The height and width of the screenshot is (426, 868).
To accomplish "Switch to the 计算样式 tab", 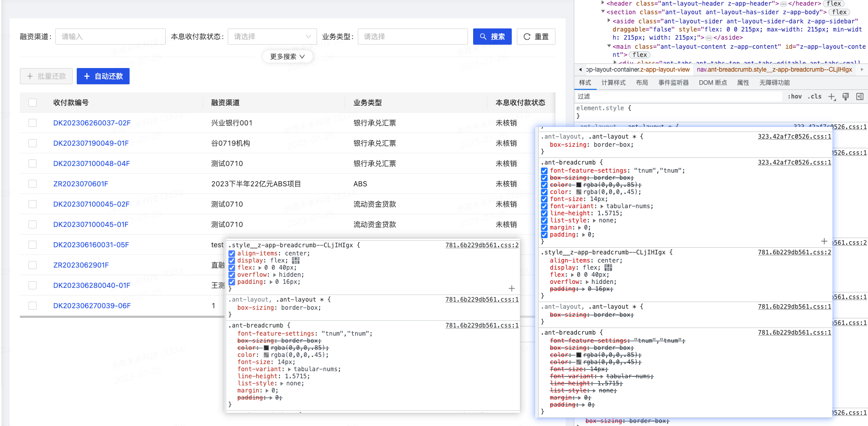I will coord(613,83).
